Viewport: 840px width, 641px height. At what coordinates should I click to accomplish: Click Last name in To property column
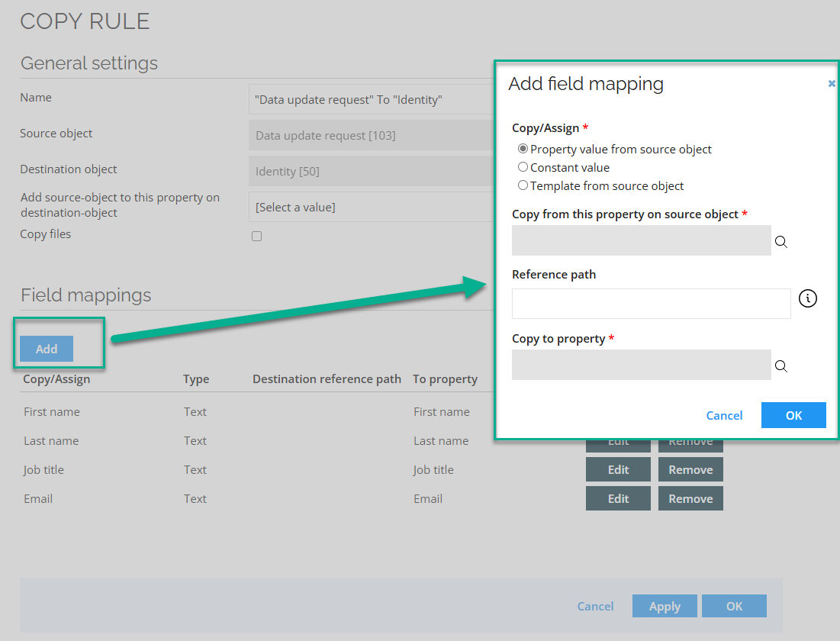point(441,440)
